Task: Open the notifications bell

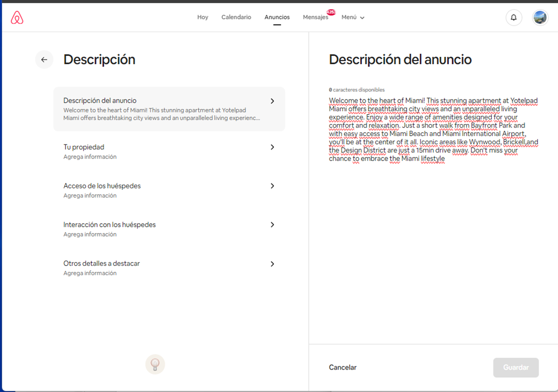Action: tap(514, 17)
